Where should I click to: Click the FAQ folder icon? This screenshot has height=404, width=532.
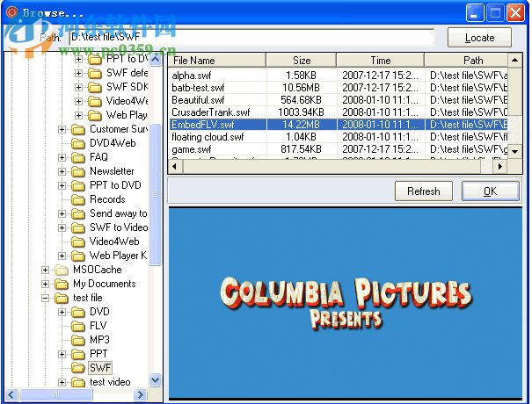(78, 157)
